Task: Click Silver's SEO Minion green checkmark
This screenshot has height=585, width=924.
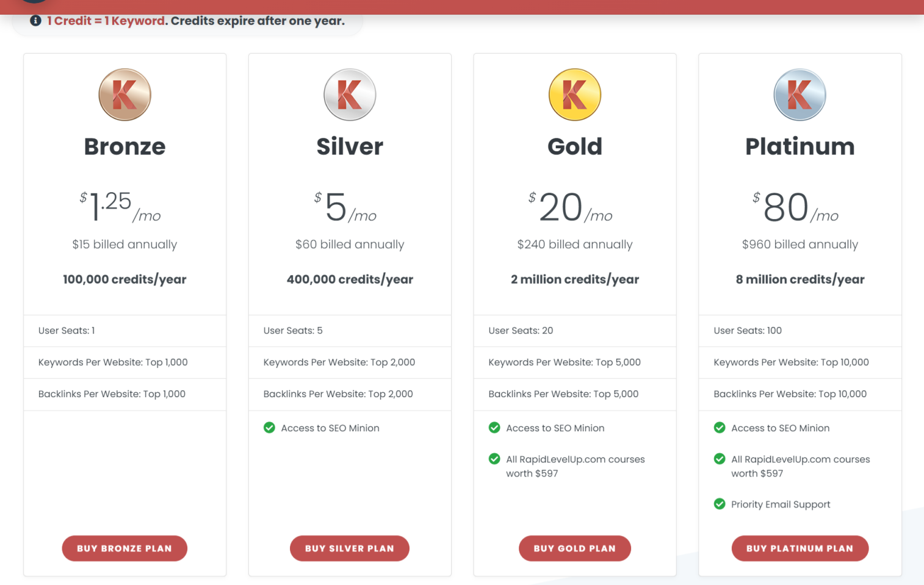Action: [269, 428]
